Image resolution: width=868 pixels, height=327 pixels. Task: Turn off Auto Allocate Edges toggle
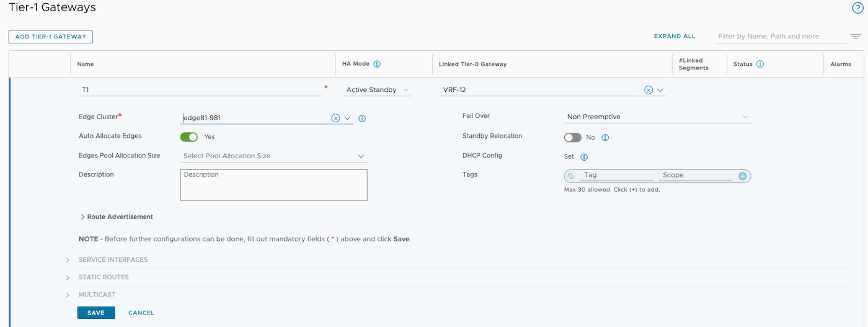coord(188,137)
